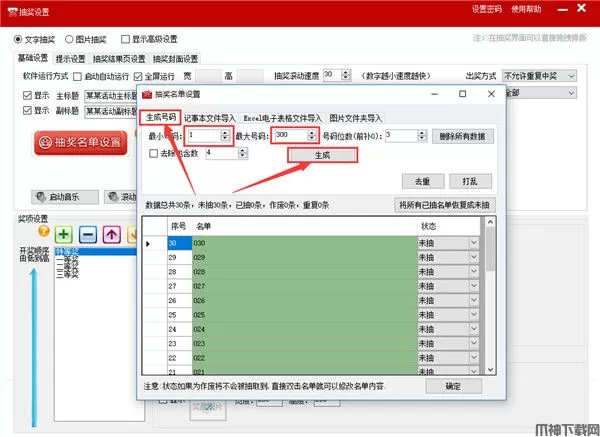Tick the 去除包含数 checkbox
Screen dimensions: 600x437
(x=153, y=153)
